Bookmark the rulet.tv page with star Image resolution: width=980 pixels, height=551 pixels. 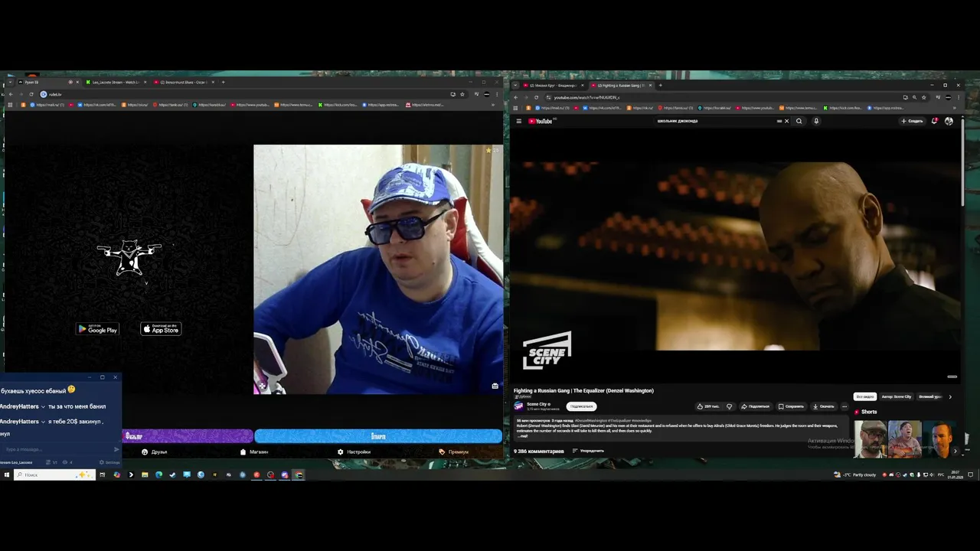tap(462, 94)
